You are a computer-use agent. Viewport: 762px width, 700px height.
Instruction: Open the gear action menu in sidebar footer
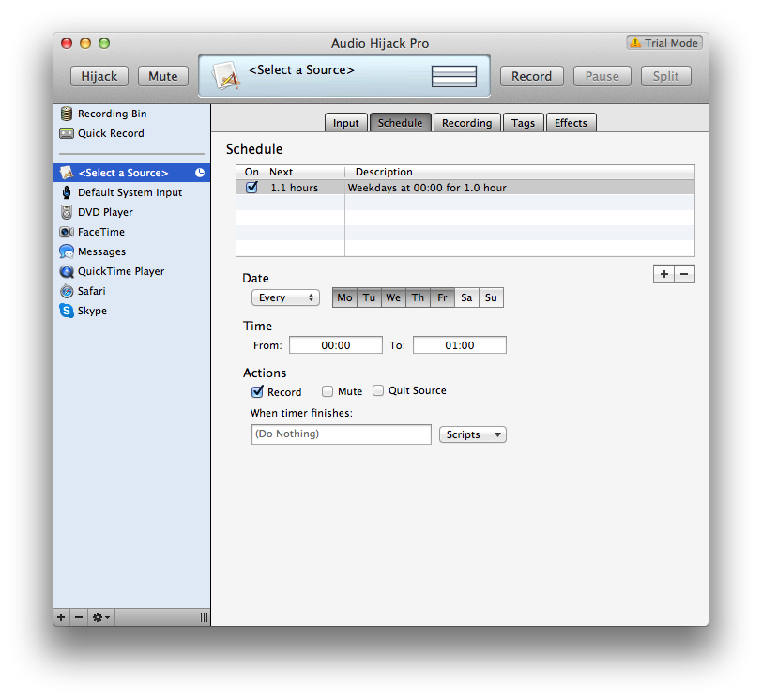pos(100,617)
